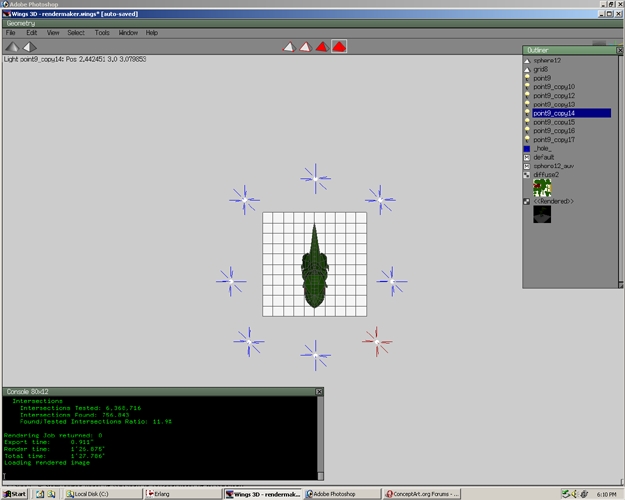Select point9_copy12 in the Outliner

click(554, 96)
